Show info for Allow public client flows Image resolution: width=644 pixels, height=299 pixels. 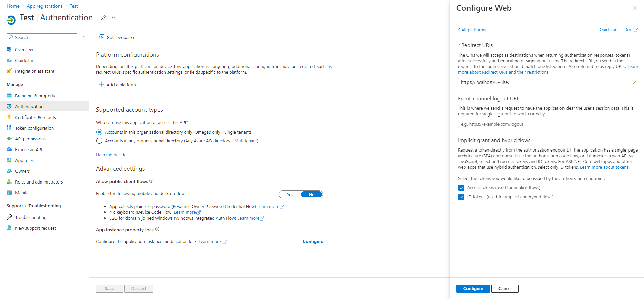click(x=151, y=181)
